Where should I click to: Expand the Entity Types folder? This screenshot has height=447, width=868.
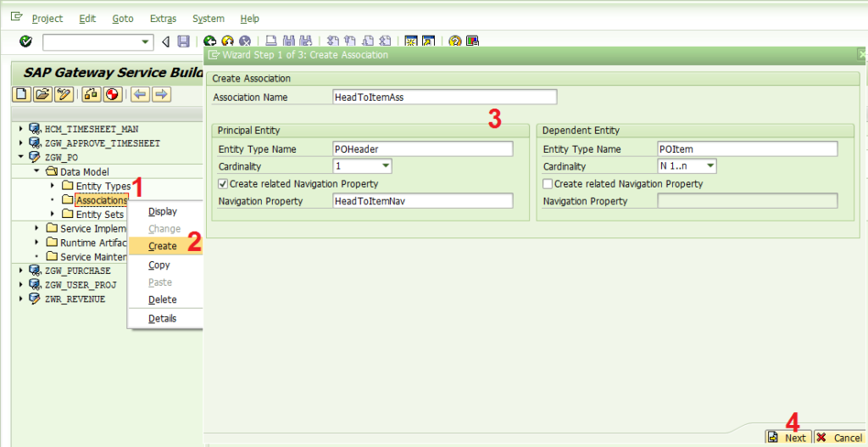point(53,186)
